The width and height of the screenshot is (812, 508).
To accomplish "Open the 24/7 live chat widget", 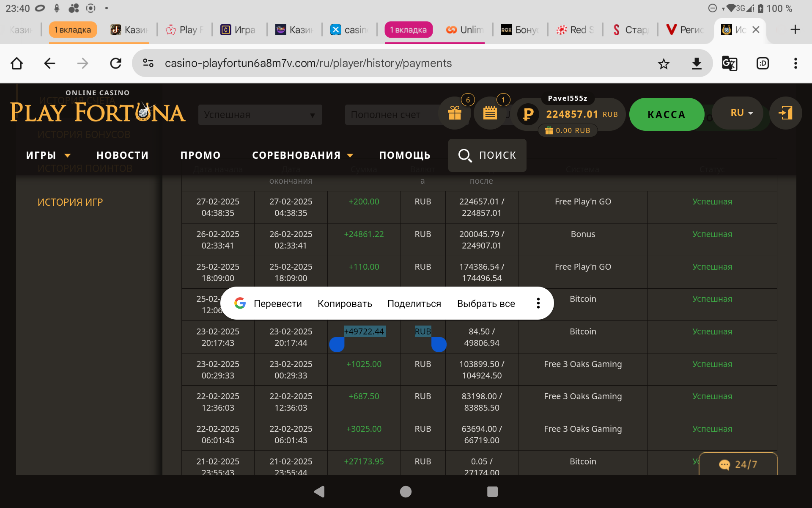I will click(738, 464).
